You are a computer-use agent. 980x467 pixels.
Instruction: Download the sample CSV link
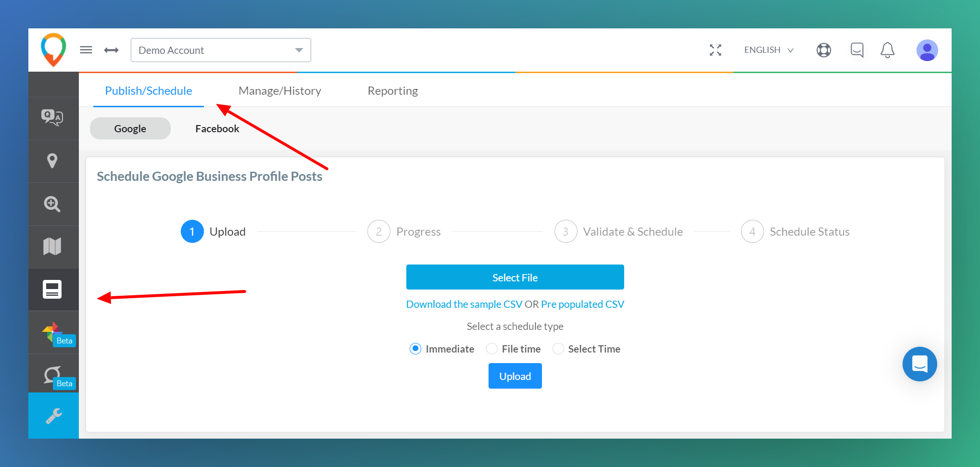464,304
